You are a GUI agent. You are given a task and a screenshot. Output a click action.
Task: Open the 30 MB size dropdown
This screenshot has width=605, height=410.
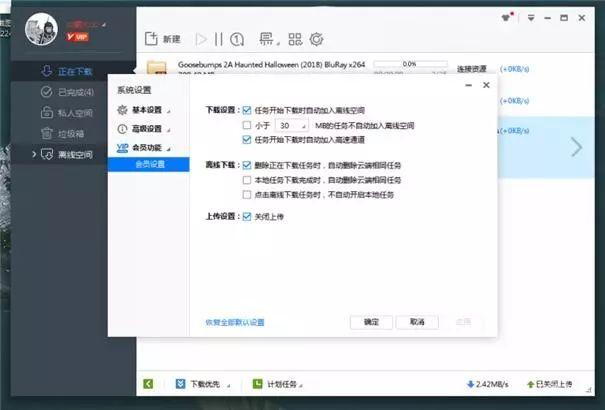292,125
